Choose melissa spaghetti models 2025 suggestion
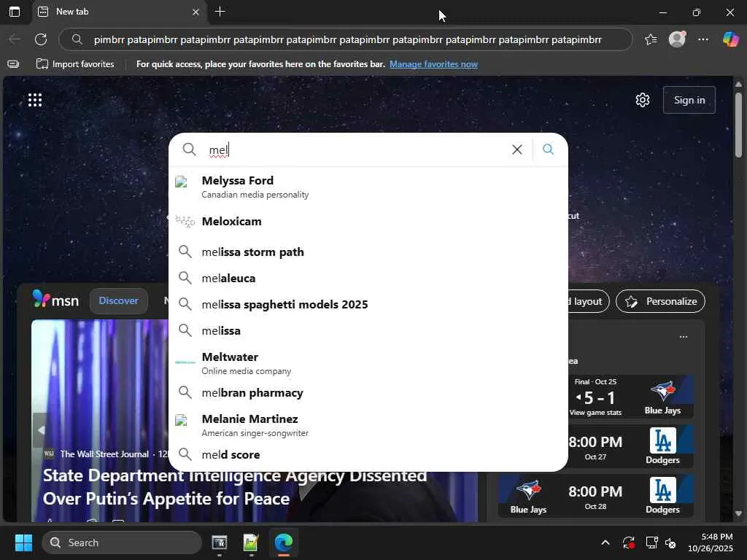This screenshot has height=560, width=747. (368, 304)
